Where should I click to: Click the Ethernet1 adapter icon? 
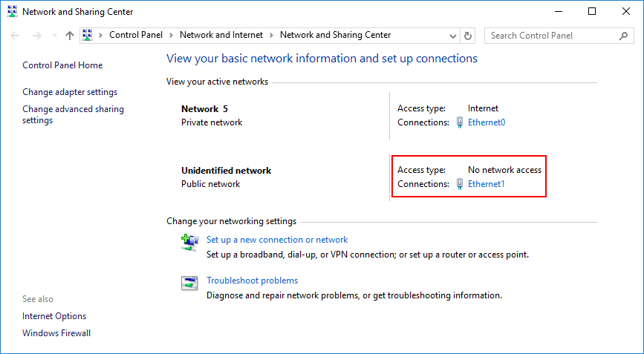pos(461,183)
